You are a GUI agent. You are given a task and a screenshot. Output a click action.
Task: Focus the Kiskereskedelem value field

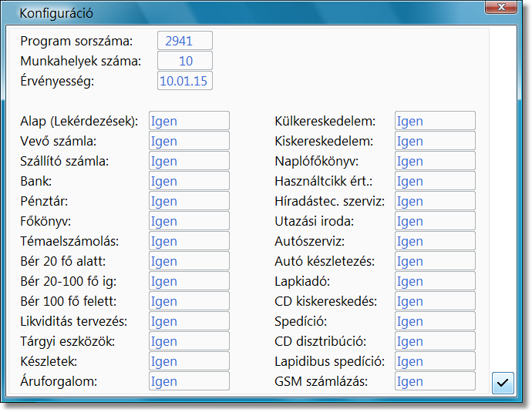coord(435,141)
